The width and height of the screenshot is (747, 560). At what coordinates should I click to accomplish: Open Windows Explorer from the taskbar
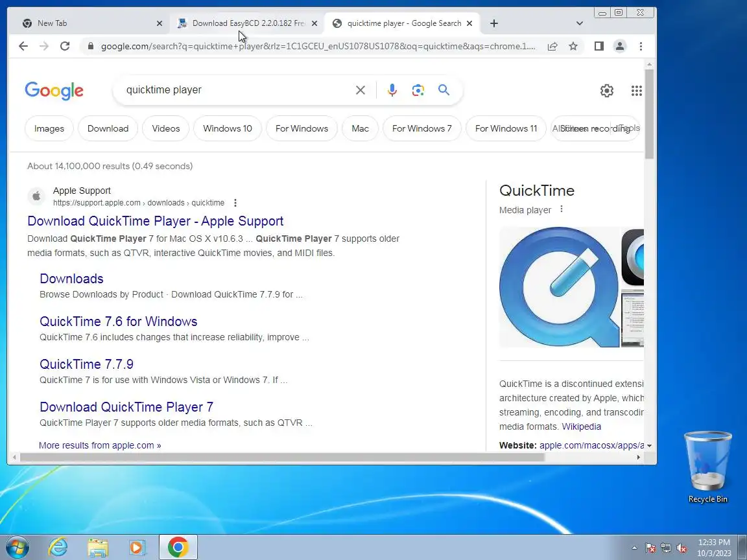[x=98, y=547]
